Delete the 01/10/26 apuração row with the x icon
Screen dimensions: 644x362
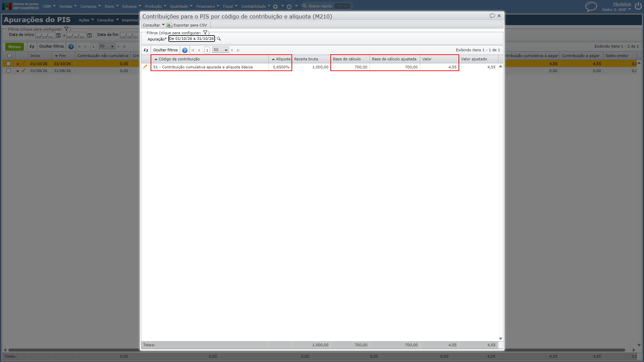(x=18, y=64)
